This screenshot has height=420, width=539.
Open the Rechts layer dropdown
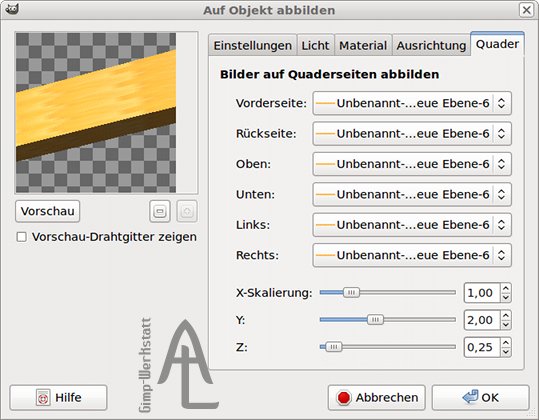412,255
